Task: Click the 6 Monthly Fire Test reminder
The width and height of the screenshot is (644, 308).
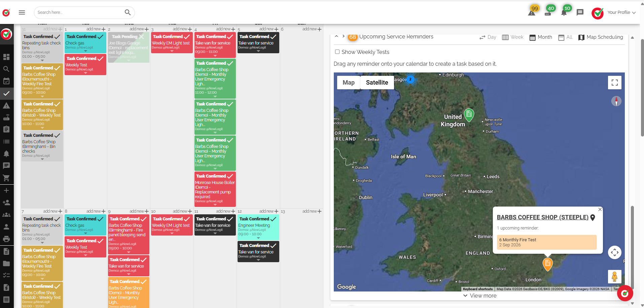Action: [547, 242]
